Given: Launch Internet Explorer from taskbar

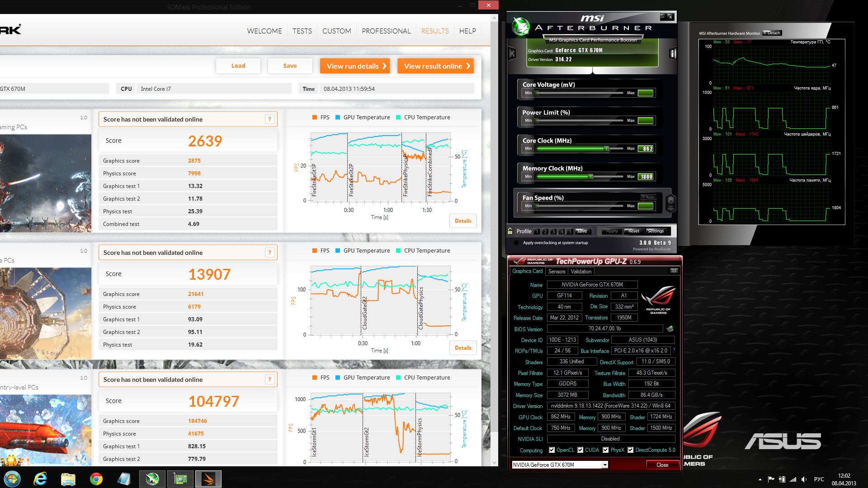Looking at the screenshot, I should tap(40, 479).
